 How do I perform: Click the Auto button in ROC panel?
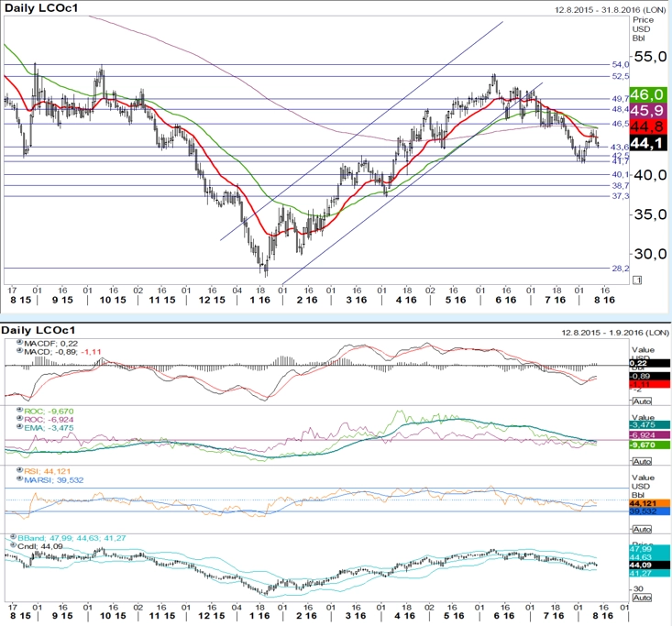[642, 461]
